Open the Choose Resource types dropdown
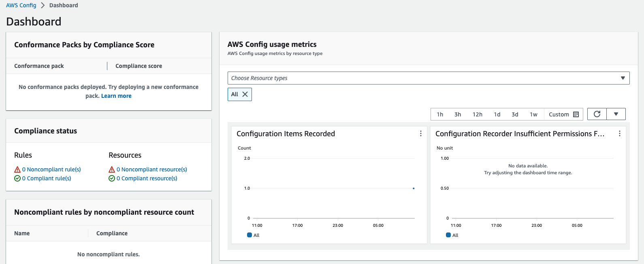644x264 pixels. click(429, 78)
